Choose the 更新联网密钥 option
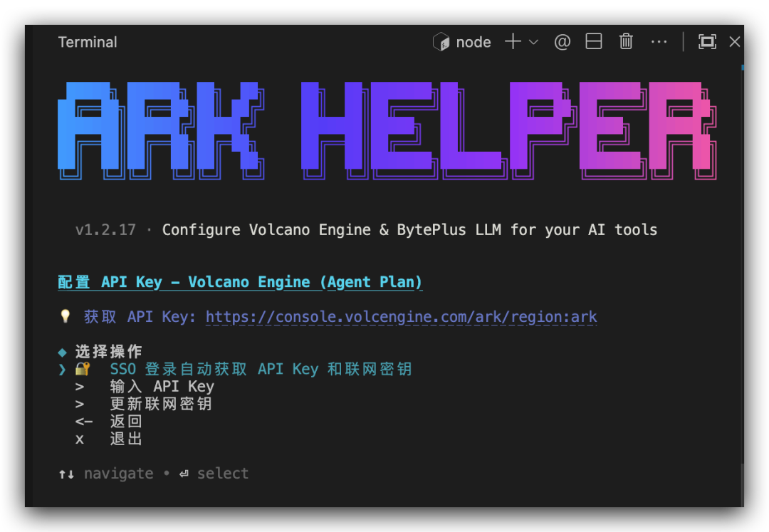Image resolution: width=769 pixels, height=532 pixels. [161, 404]
